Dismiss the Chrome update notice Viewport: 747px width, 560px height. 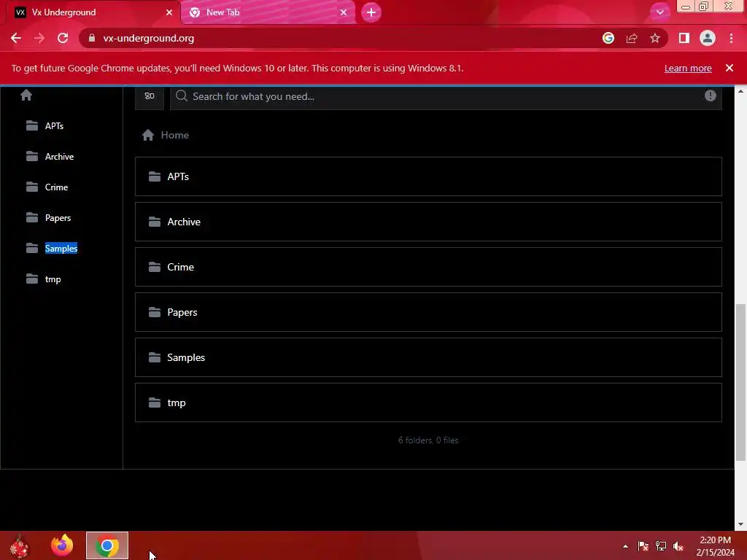coord(729,68)
